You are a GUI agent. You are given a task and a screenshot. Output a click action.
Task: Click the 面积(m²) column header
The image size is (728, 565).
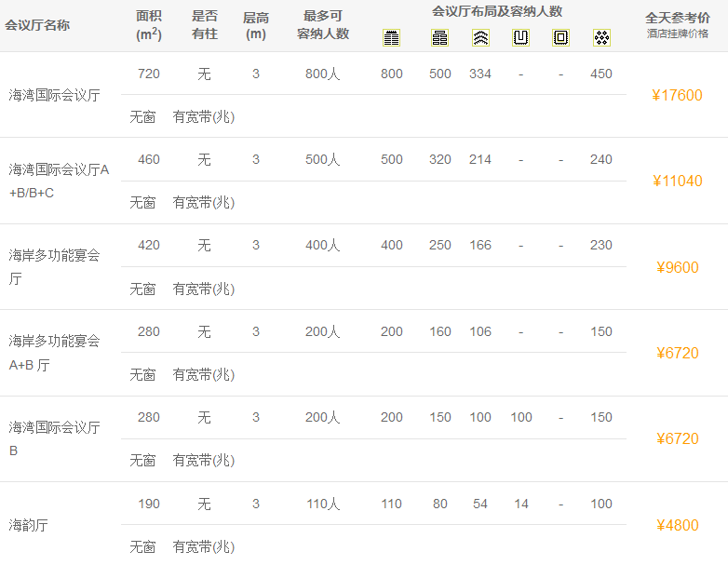click(148, 25)
